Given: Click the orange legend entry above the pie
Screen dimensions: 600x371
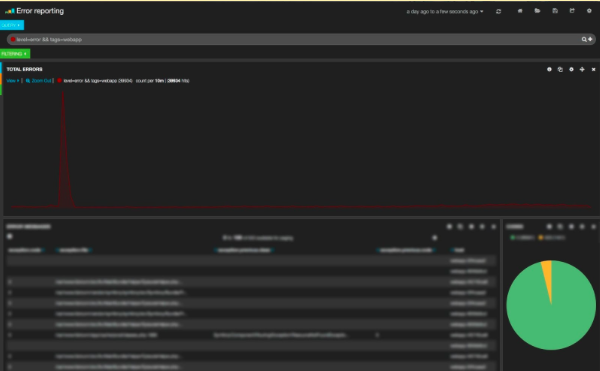Looking at the screenshot, I should pyautogui.click(x=551, y=238).
